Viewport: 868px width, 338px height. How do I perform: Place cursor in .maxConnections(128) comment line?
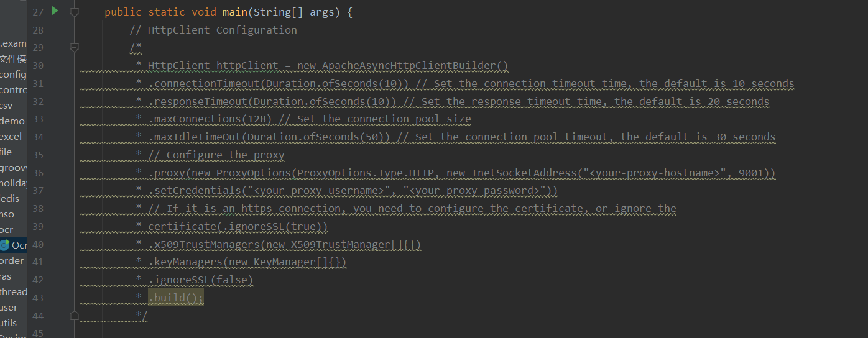(x=310, y=119)
